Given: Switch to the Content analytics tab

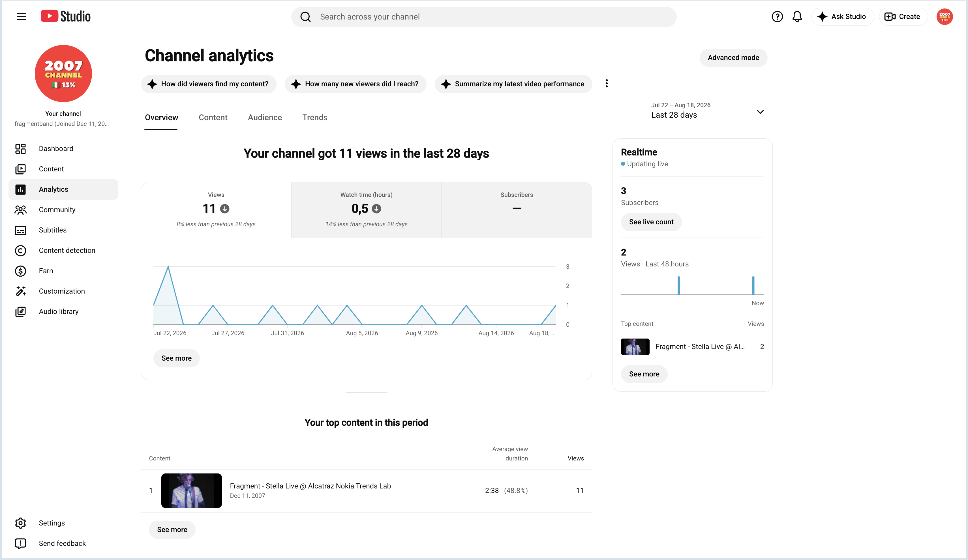Looking at the screenshot, I should point(213,117).
